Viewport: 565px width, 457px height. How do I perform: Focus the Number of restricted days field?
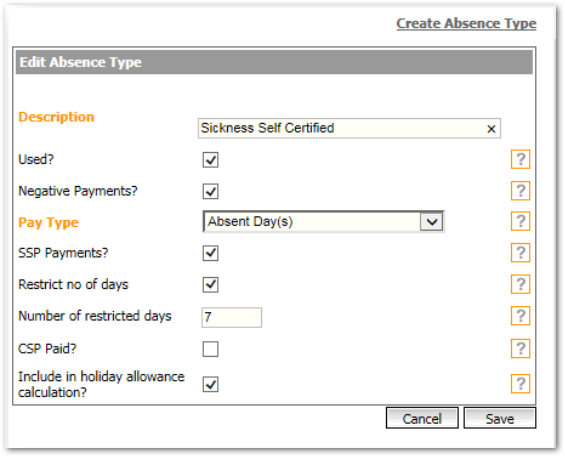(x=232, y=317)
